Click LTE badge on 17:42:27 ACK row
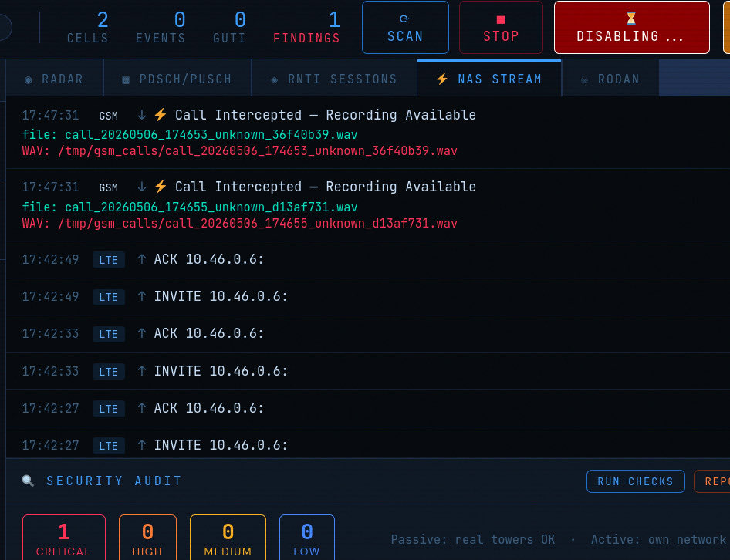730x560 pixels. 109,409
